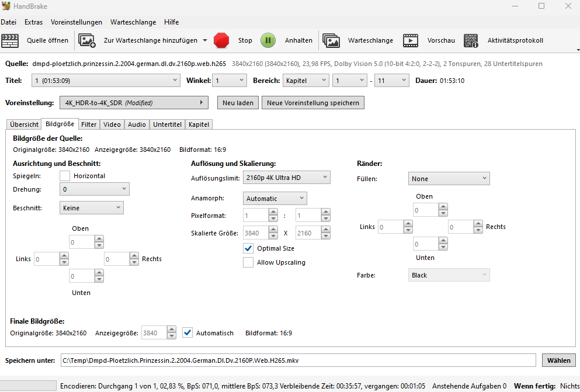Image resolution: width=580 pixels, height=392 pixels.
Task: Pause encoding with the green pause icon
Action: pyautogui.click(x=268, y=41)
